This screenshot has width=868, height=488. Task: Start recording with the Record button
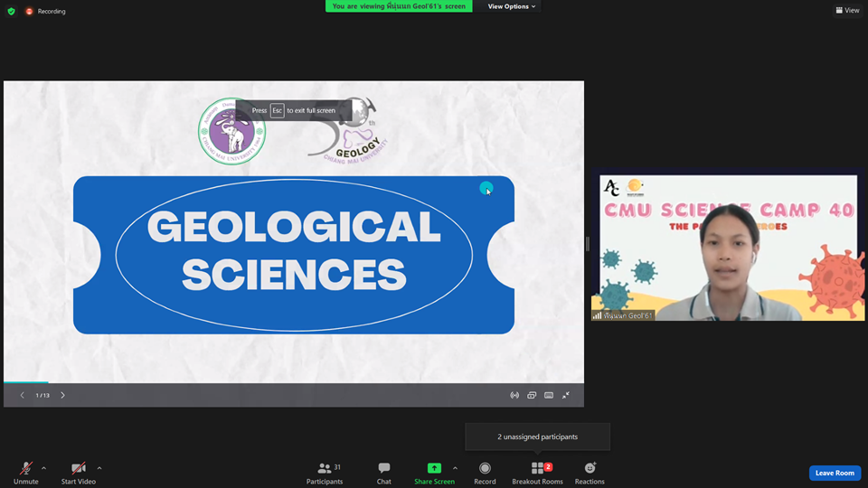[x=485, y=472]
